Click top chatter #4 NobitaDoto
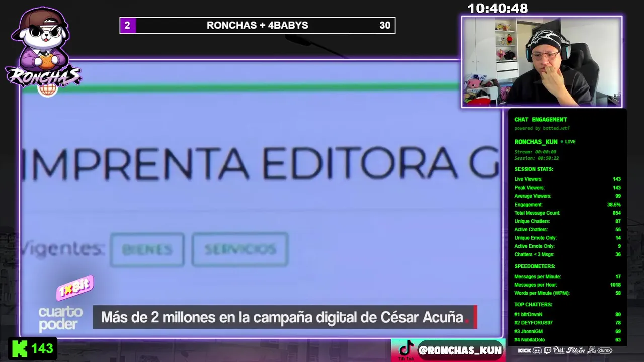Screen dimensions: 644x362 point(568,340)
